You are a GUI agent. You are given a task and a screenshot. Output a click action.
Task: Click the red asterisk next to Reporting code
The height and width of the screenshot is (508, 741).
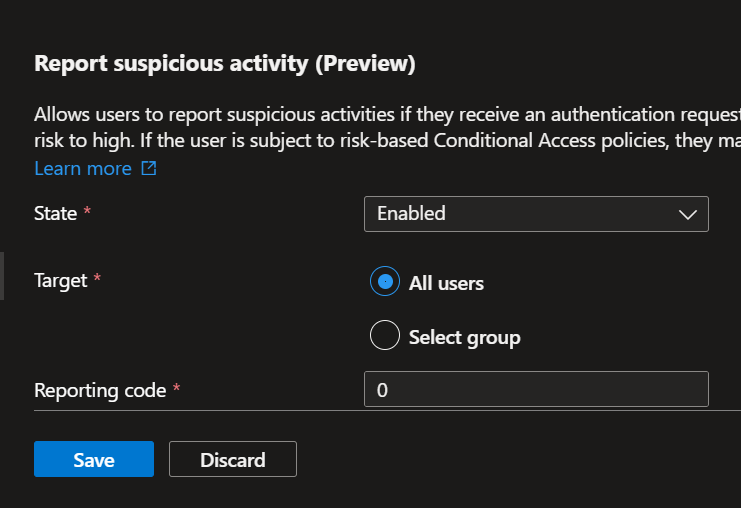(x=176, y=390)
